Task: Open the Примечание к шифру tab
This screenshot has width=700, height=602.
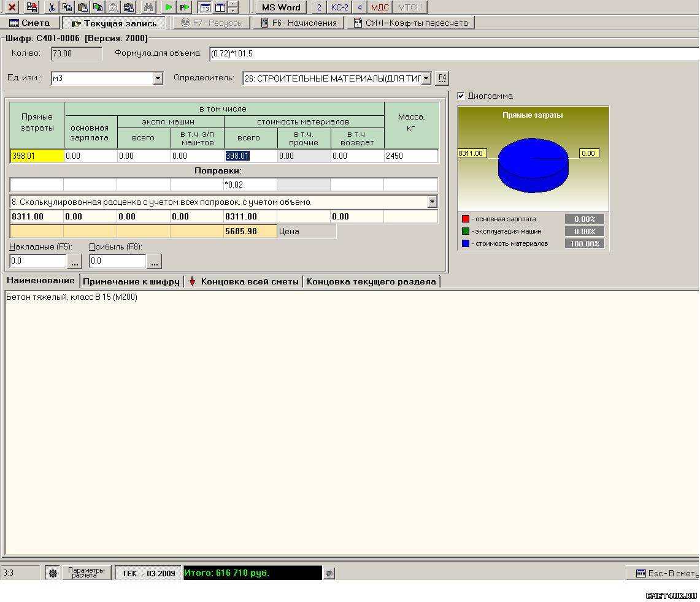Action: coord(131,281)
